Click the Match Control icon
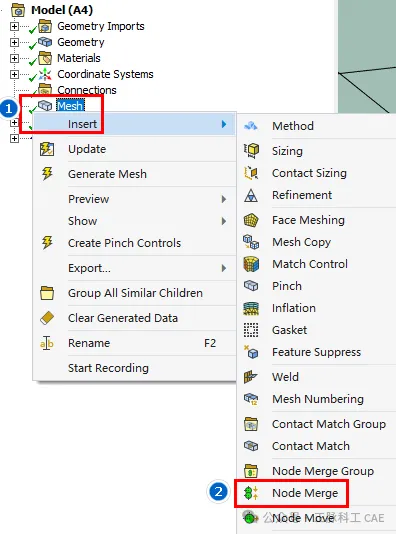The height and width of the screenshot is (534, 396). (251, 264)
